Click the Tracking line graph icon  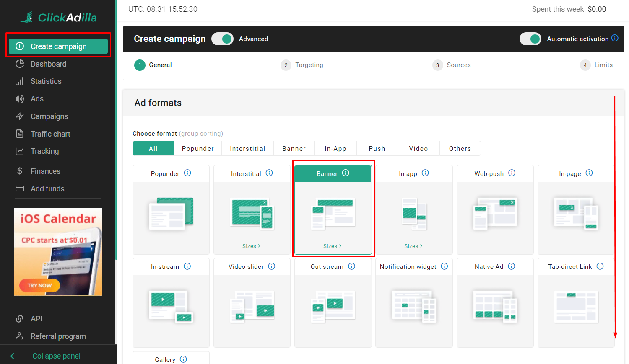pos(20,151)
